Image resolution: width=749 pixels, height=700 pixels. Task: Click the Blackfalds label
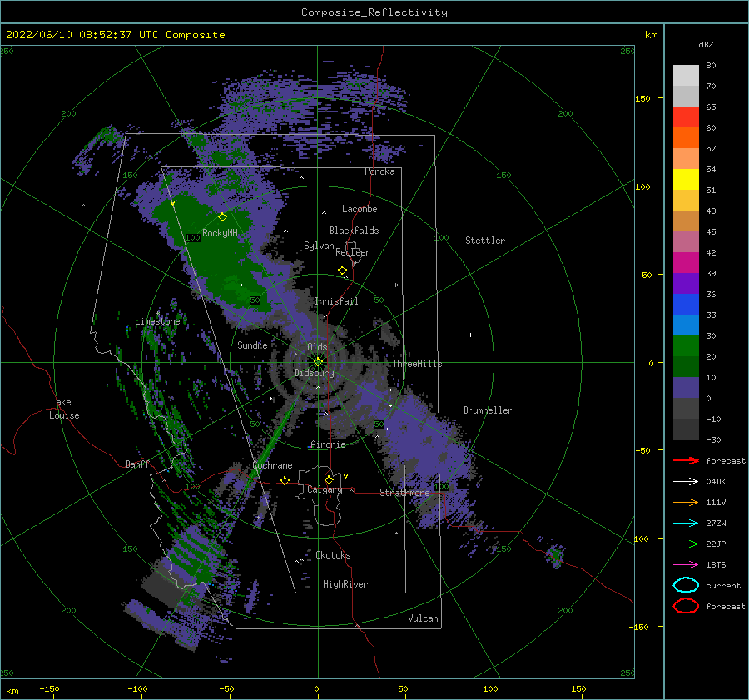(x=354, y=231)
